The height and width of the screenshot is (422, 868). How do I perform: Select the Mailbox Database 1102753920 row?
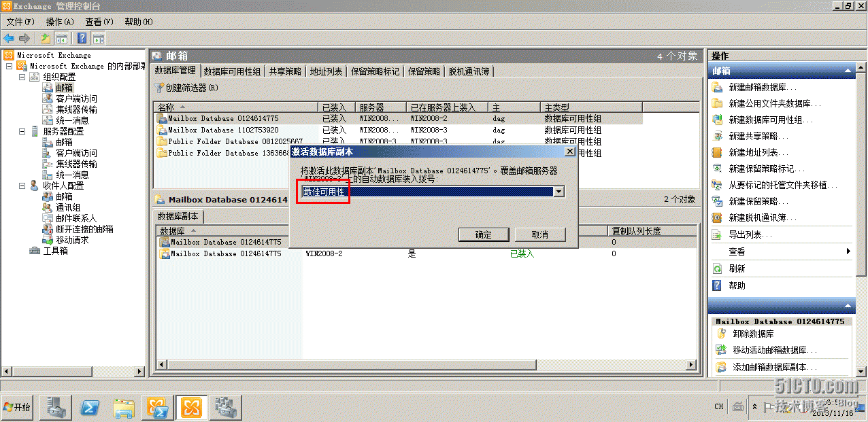pyautogui.click(x=399, y=130)
